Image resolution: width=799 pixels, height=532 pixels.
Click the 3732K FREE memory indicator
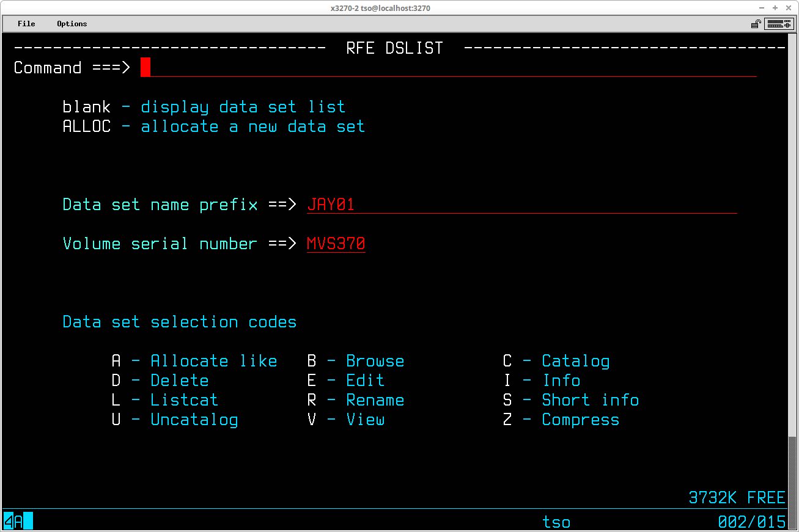point(737,498)
